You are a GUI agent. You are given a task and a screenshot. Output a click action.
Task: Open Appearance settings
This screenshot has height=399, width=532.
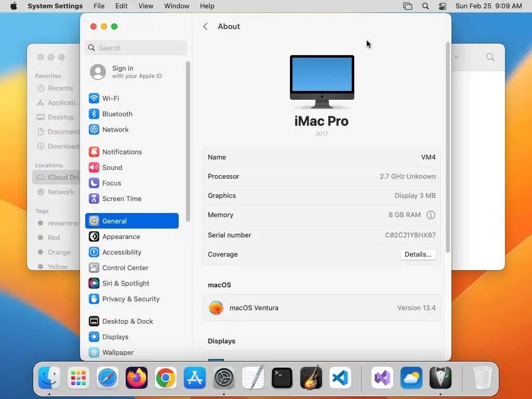131,236
